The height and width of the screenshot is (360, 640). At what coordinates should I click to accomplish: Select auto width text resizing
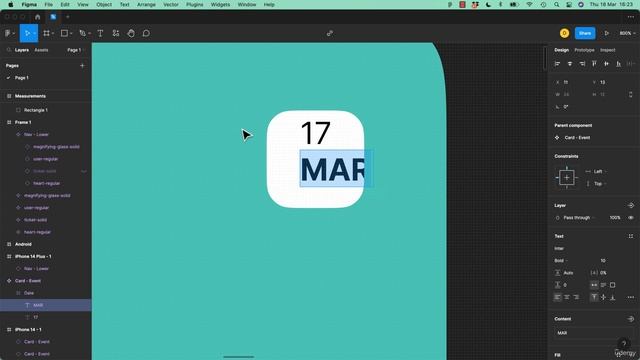[594, 285]
